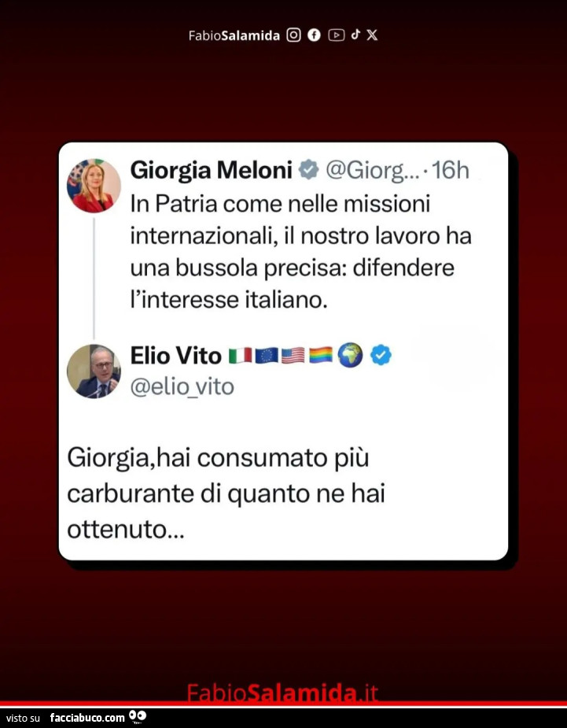The height and width of the screenshot is (728, 567).
Task: Click Giorgia Meloni's verified badge
Action: pyautogui.click(x=308, y=169)
